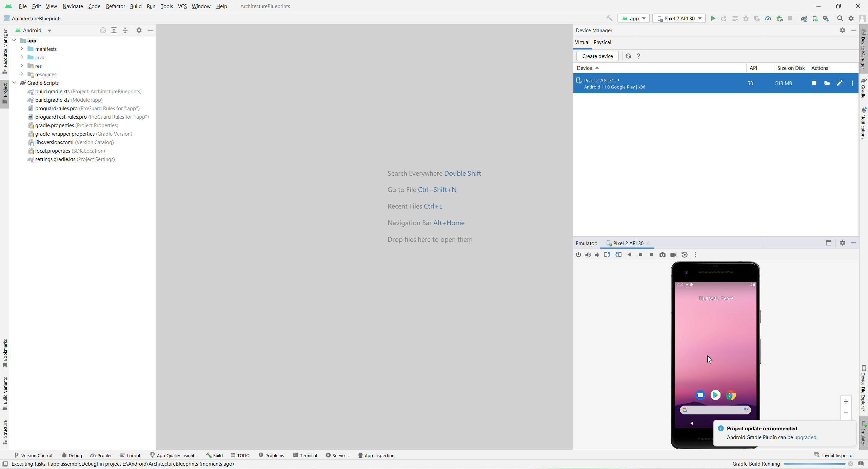Stop the Pixel 2 API 30 virtual device
868x469 pixels.
pos(814,83)
